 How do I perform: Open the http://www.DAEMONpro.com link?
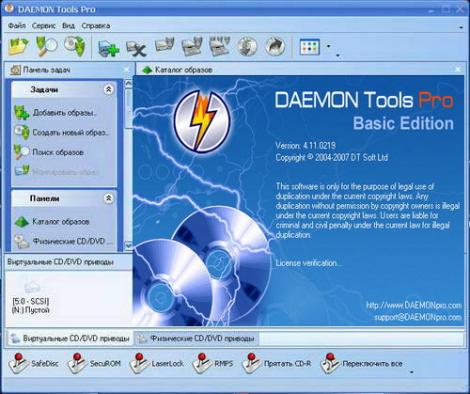click(414, 305)
